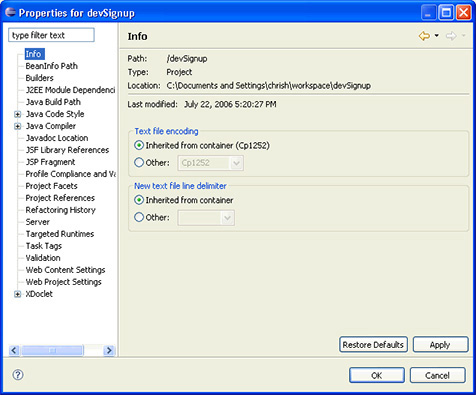Expand the XDoclet tree node
This screenshot has width=476, height=395.
tap(17, 294)
